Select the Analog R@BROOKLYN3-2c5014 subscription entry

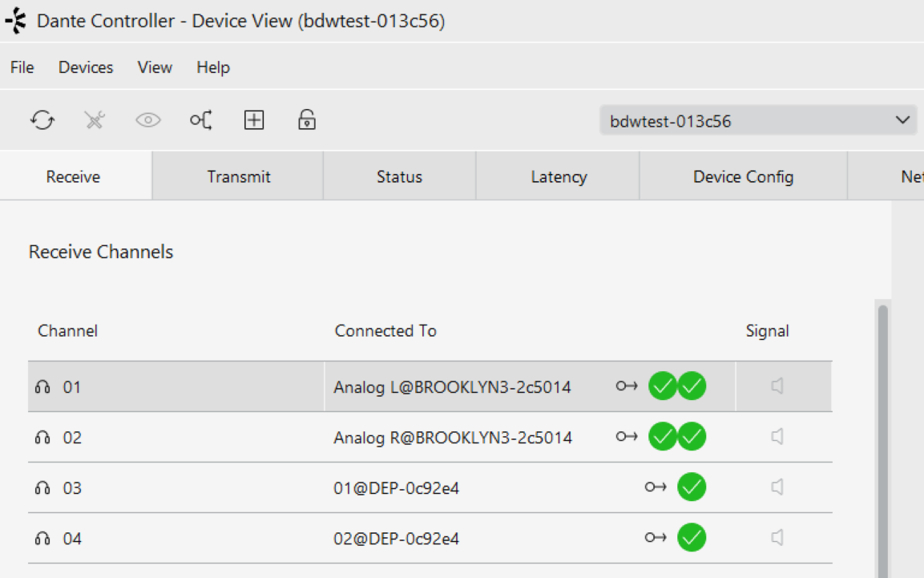click(453, 438)
